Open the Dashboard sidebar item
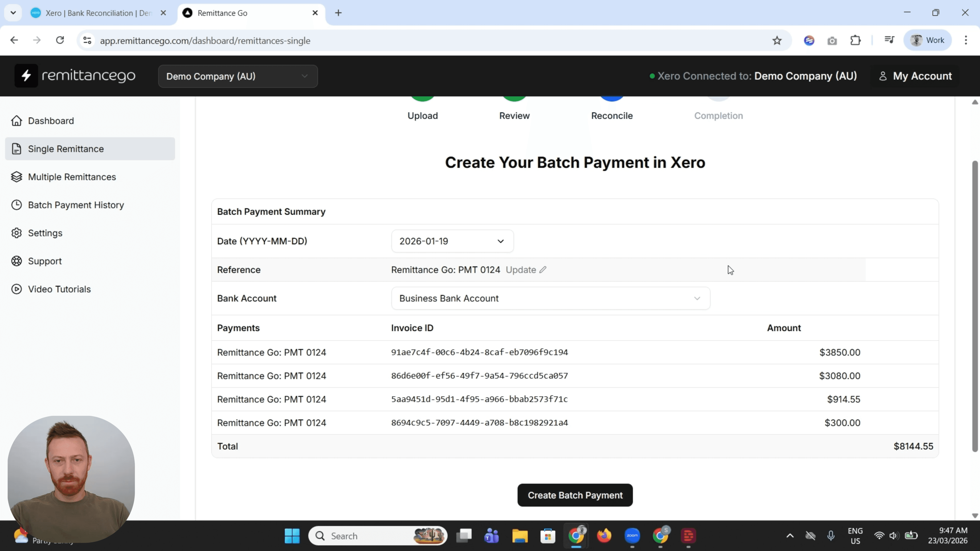 (x=90, y=121)
